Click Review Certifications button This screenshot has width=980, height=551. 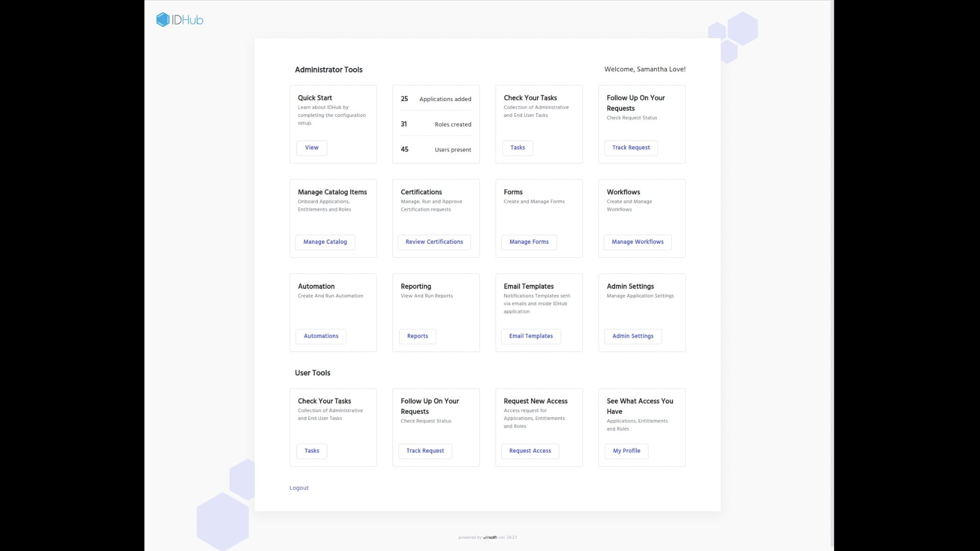tap(434, 242)
